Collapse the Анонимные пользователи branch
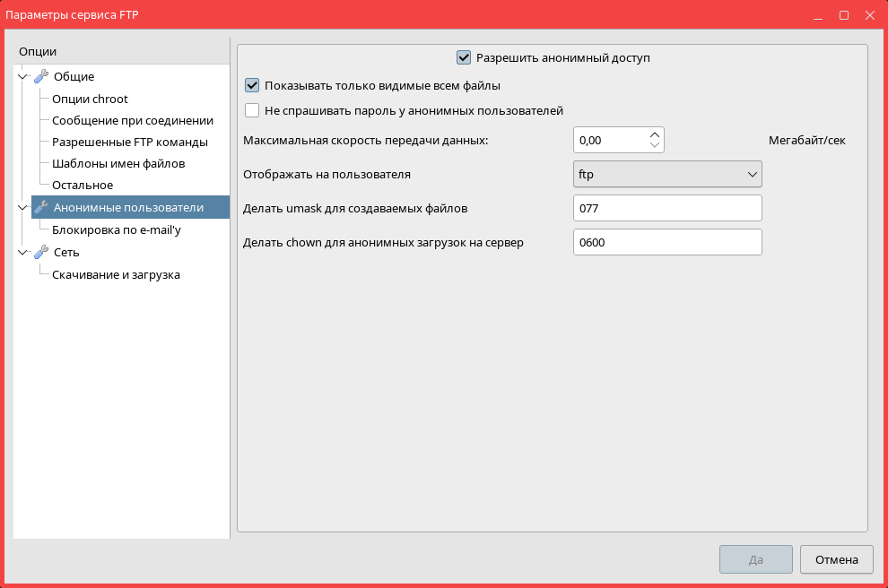 (22, 208)
